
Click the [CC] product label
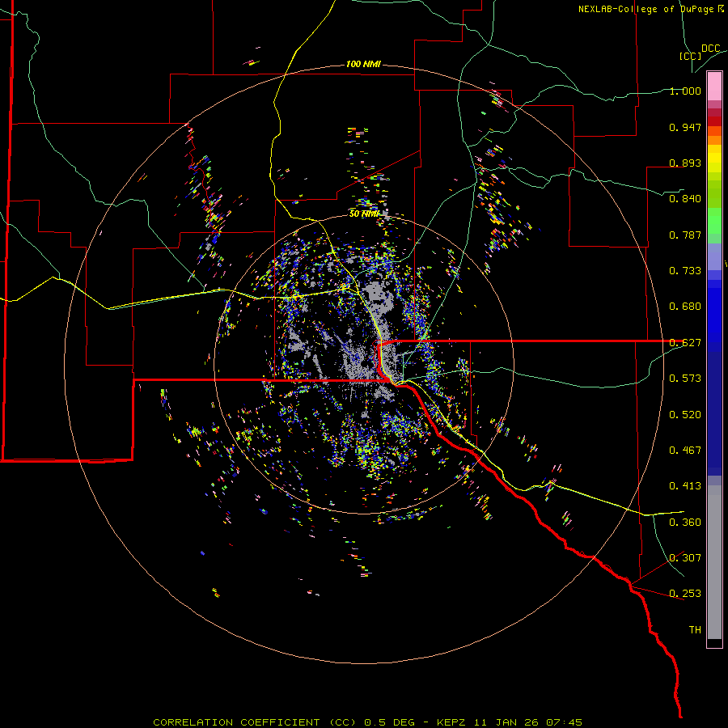coord(690,56)
